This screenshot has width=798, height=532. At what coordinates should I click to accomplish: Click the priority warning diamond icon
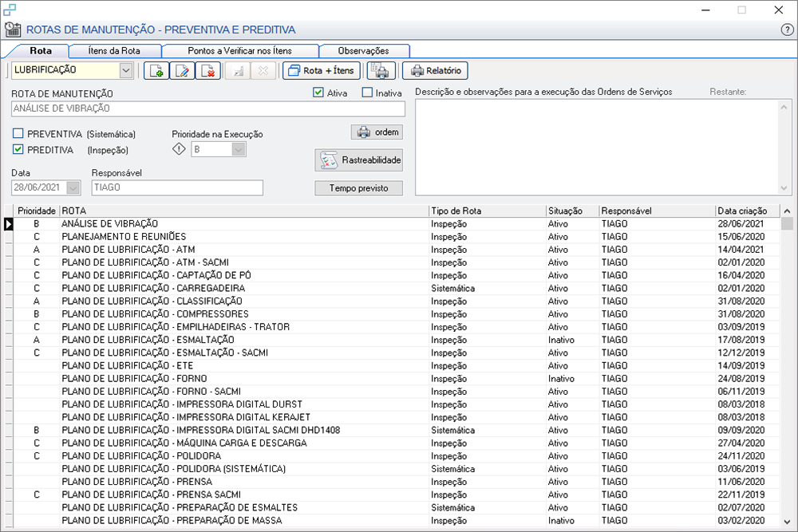[x=179, y=149]
